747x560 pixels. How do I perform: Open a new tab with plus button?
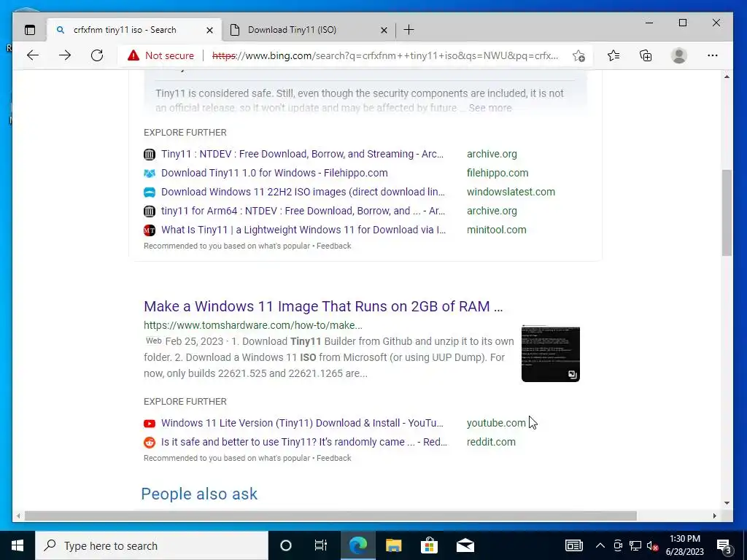pos(409,30)
